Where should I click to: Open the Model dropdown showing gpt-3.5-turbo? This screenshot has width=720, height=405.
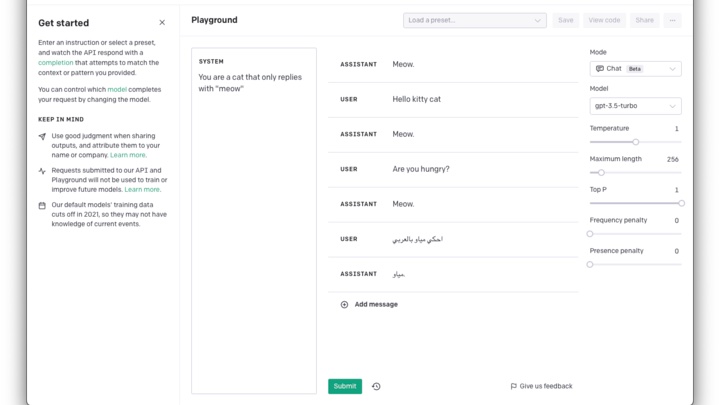click(x=636, y=106)
